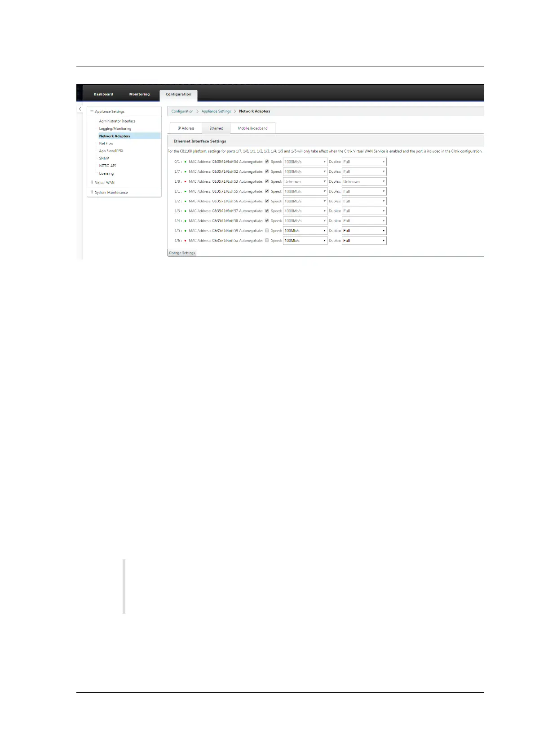Viewport: 535px width, 756px height.
Task: Open Licensing in the sidebar
Action: click(106, 173)
